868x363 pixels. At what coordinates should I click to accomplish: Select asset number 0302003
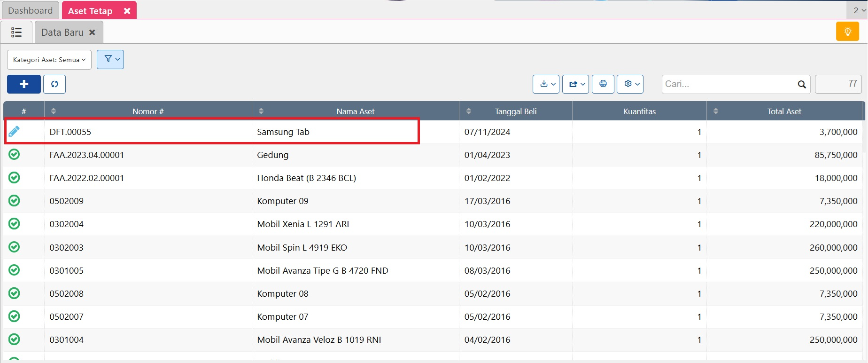click(x=67, y=248)
